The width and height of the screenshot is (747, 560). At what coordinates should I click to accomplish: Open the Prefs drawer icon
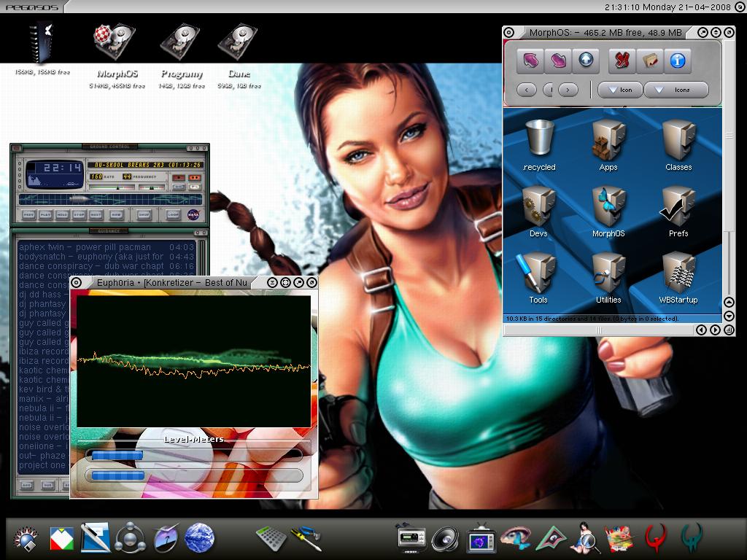tap(678, 212)
